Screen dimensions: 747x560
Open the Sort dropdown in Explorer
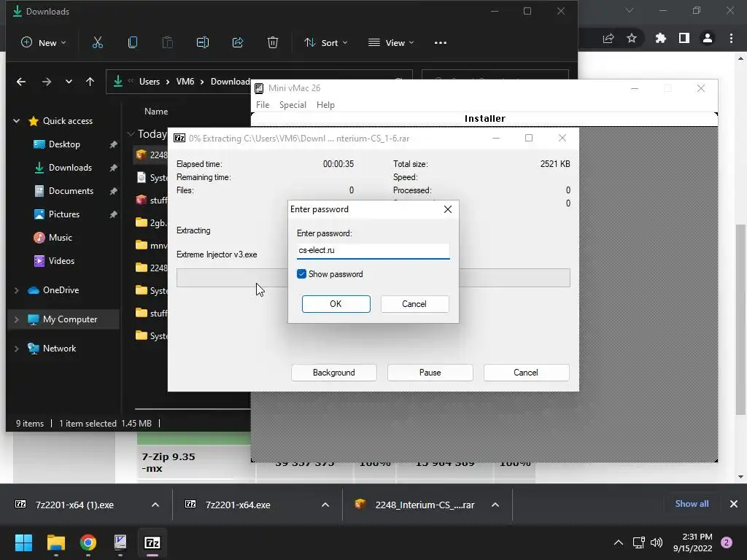pyautogui.click(x=326, y=42)
